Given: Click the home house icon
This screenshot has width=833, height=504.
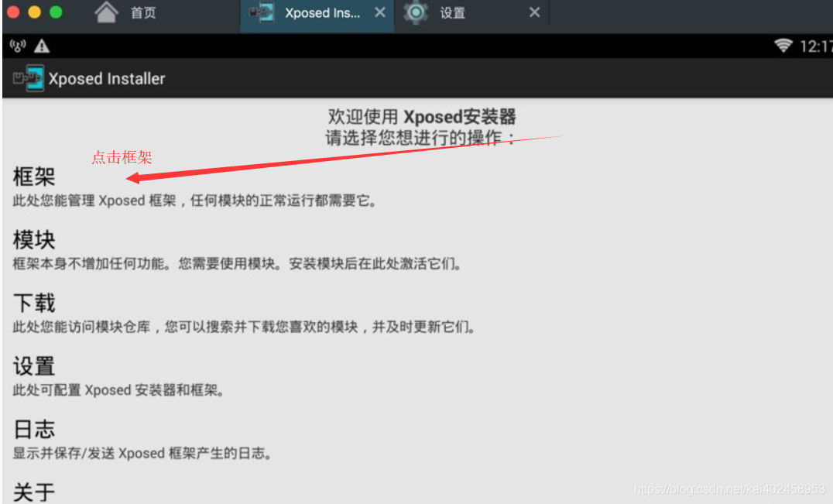Looking at the screenshot, I should (x=106, y=12).
